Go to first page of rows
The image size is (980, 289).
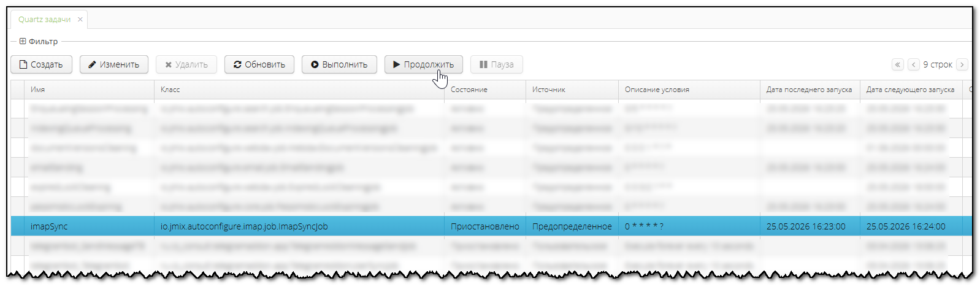pyautogui.click(x=898, y=64)
